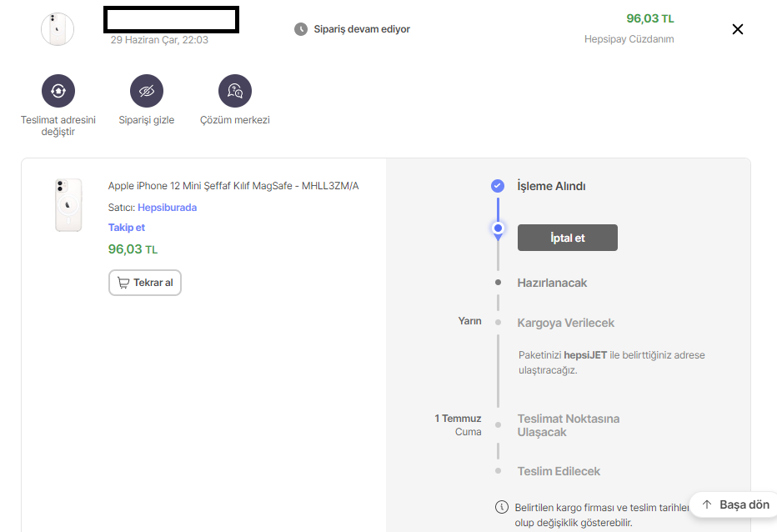Click the order date 29 Haziran Çar
The height and width of the screenshot is (532, 777).
(159, 40)
